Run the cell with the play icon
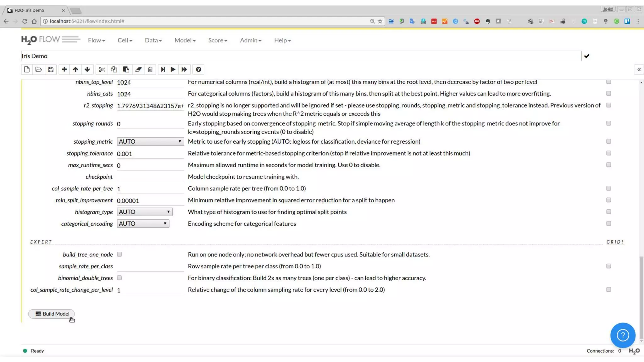 click(173, 69)
